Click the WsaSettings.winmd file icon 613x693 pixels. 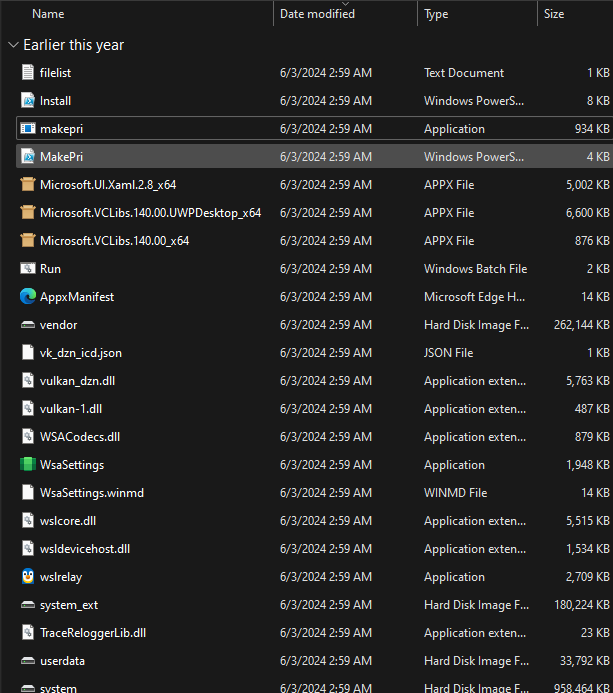(x=27, y=492)
